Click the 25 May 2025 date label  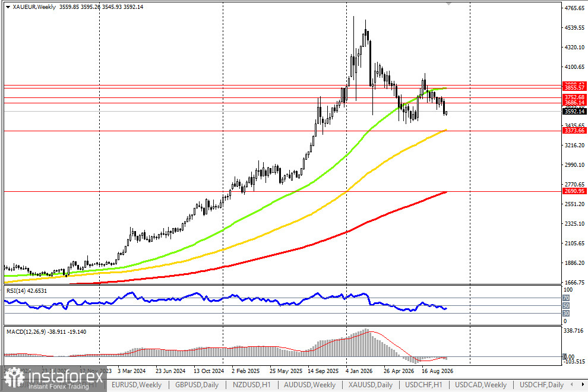[x=286, y=371]
